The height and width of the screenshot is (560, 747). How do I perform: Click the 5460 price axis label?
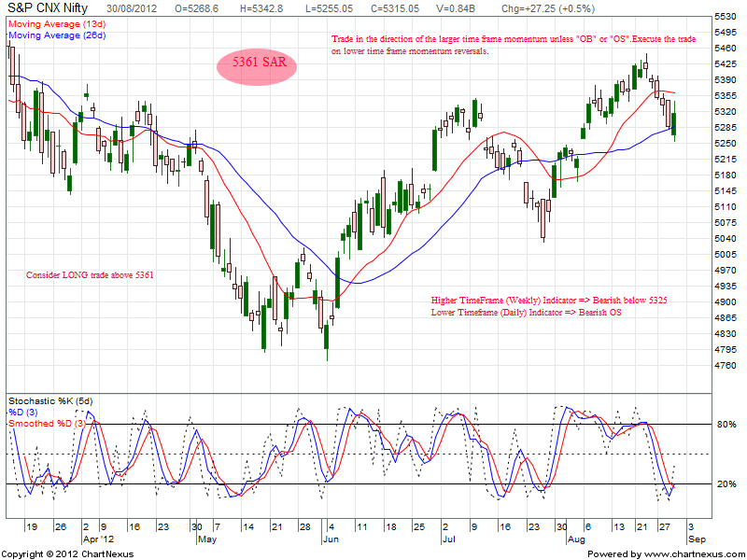[726, 49]
